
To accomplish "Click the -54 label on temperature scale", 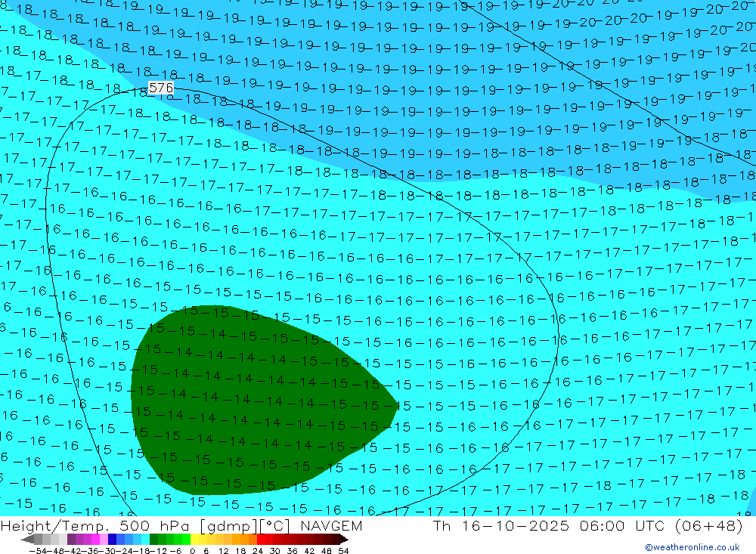I will click(x=38, y=551).
